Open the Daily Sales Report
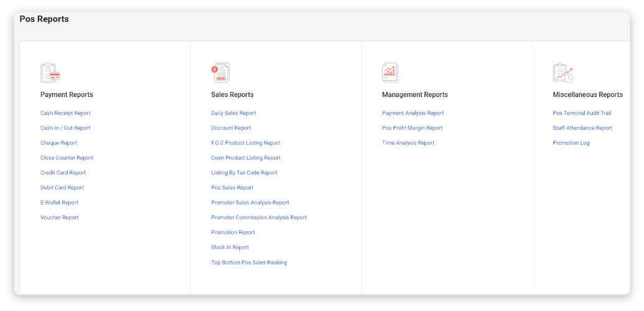 [233, 113]
